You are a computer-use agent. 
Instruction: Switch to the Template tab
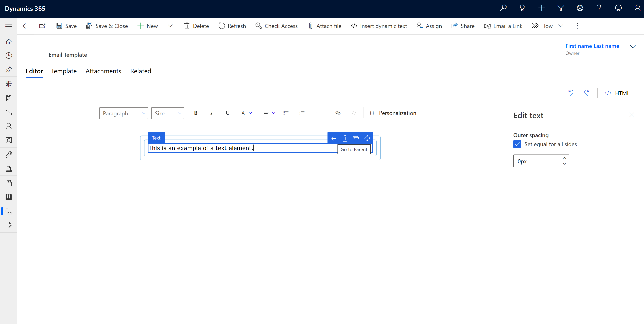point(64,71)
